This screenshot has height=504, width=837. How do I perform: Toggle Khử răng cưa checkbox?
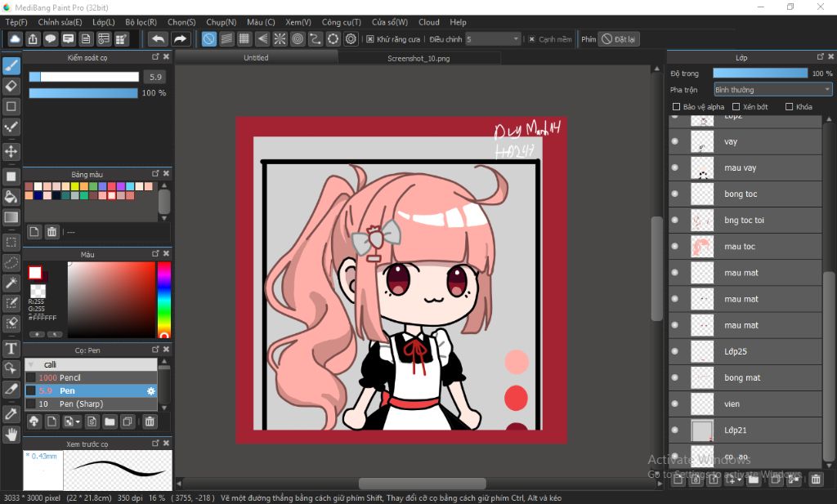pos(370,39)
